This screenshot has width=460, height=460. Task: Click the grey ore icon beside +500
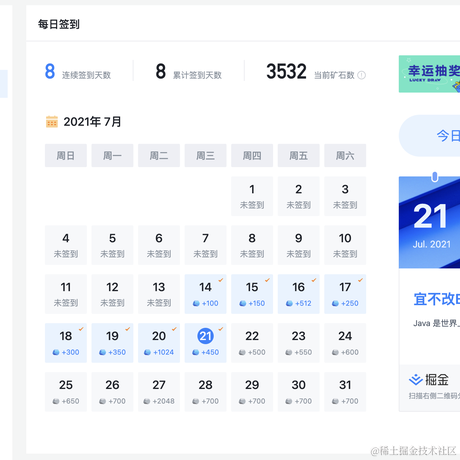242,352
